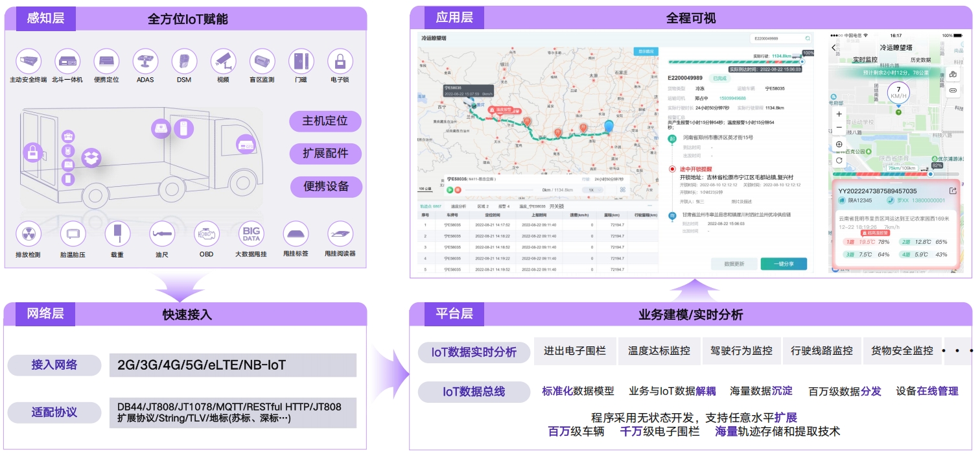
Task: Click the mobile map zoom out button
Action: click(x=839, y=128)
